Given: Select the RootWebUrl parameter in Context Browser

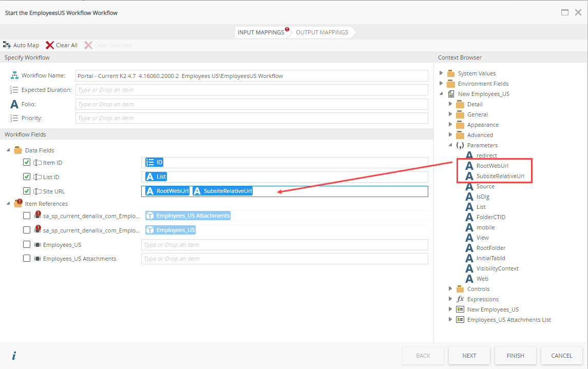Looking at the screenshot, I should pyautogui.click(x=492, y=166).
